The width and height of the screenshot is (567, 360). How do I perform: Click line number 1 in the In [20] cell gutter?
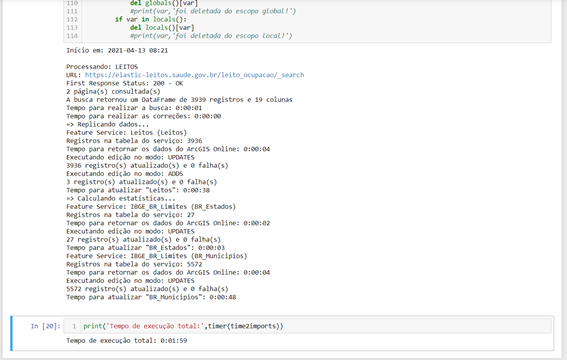(74, 326)
